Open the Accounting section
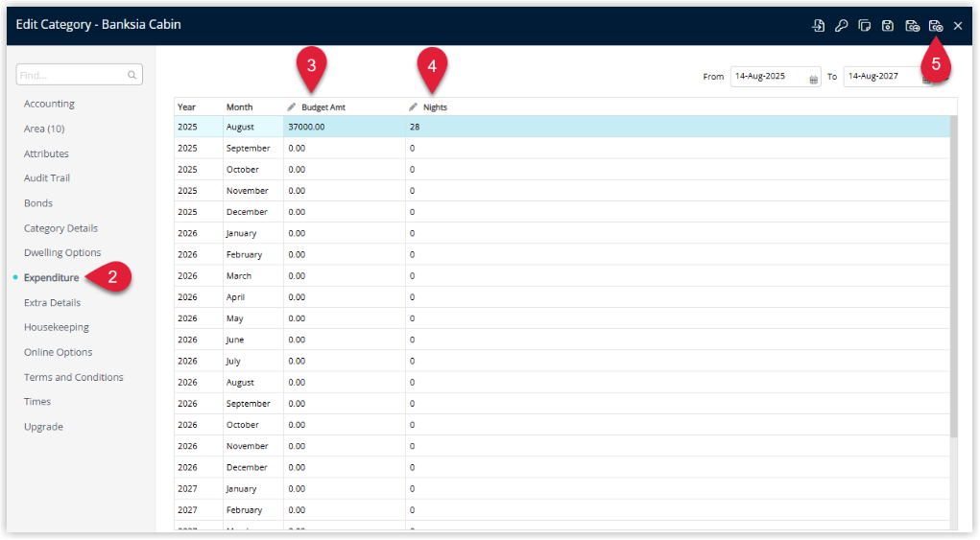Screen dimensions: 980x540 coord(49,104)
